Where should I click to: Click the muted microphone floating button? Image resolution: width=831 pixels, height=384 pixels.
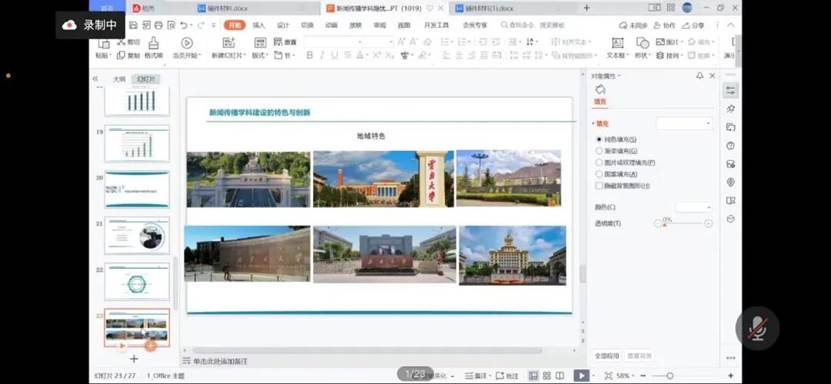coord(757,328)
